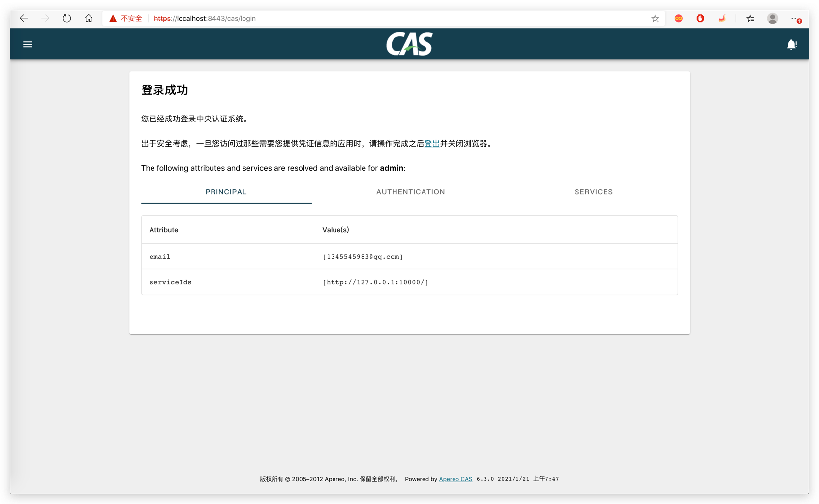
Task: Switch to the AUTHENTICATION tab
Action: click(x=410, y=192)
